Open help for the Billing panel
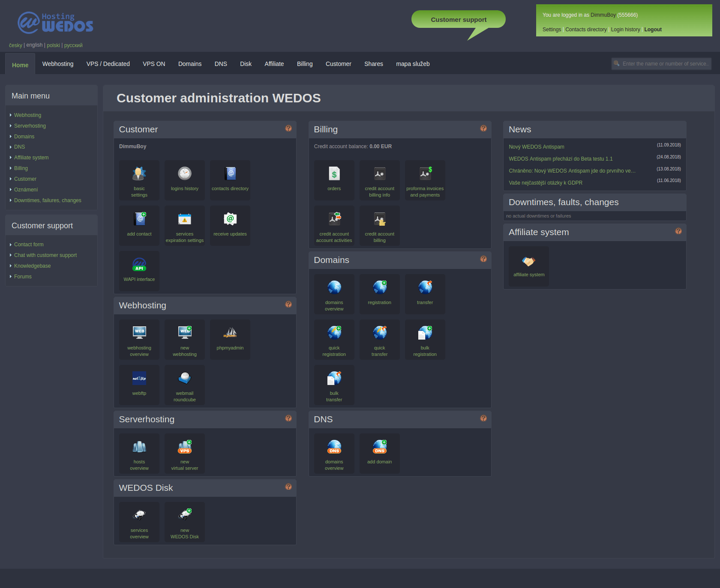The width and height of the screenshot is (720, 588). click(483, 128)
